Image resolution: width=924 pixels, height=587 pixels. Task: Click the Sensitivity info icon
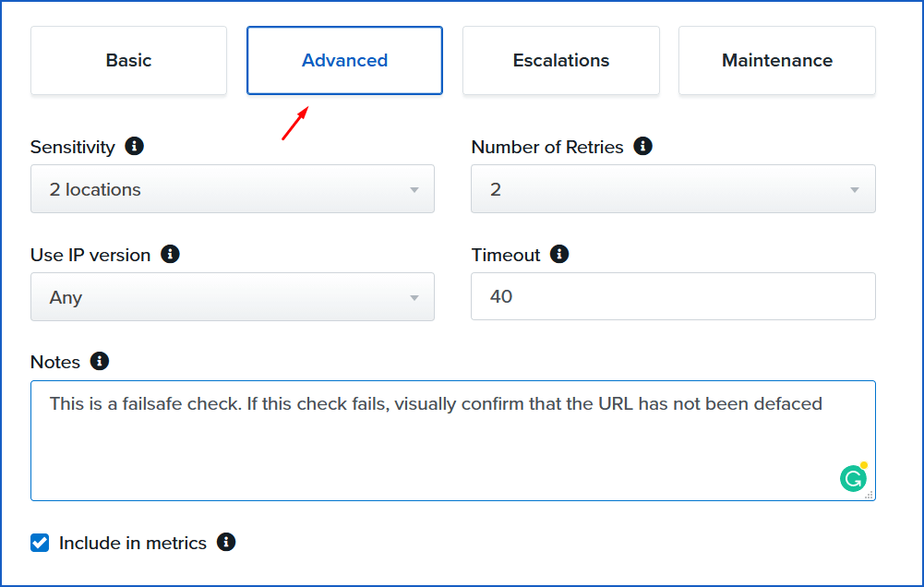135,146
